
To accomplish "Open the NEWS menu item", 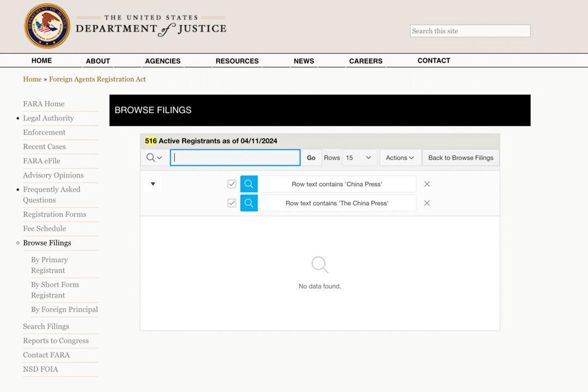I will (304, 60).
